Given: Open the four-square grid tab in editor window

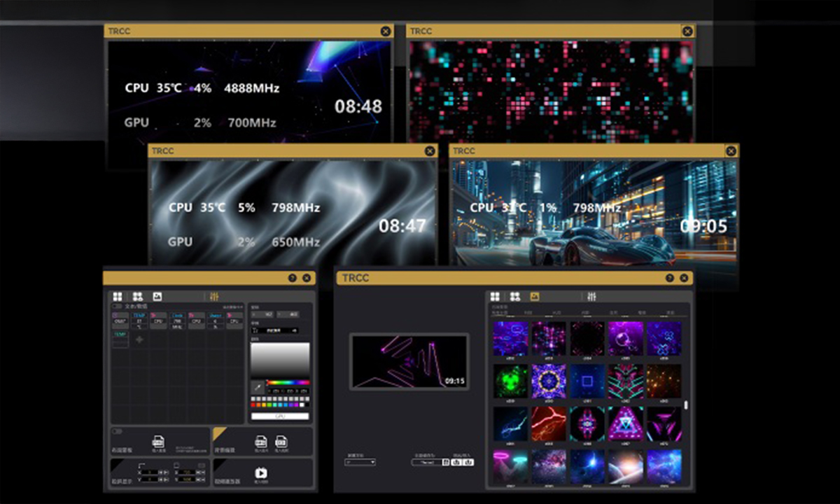Looking at the screenshot, I should click(x=118, y=297).
